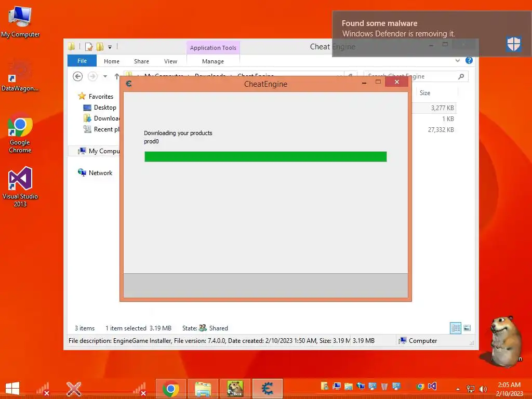
Task: Maximize the CheatEngine installer window
Action: coord(378,82)
